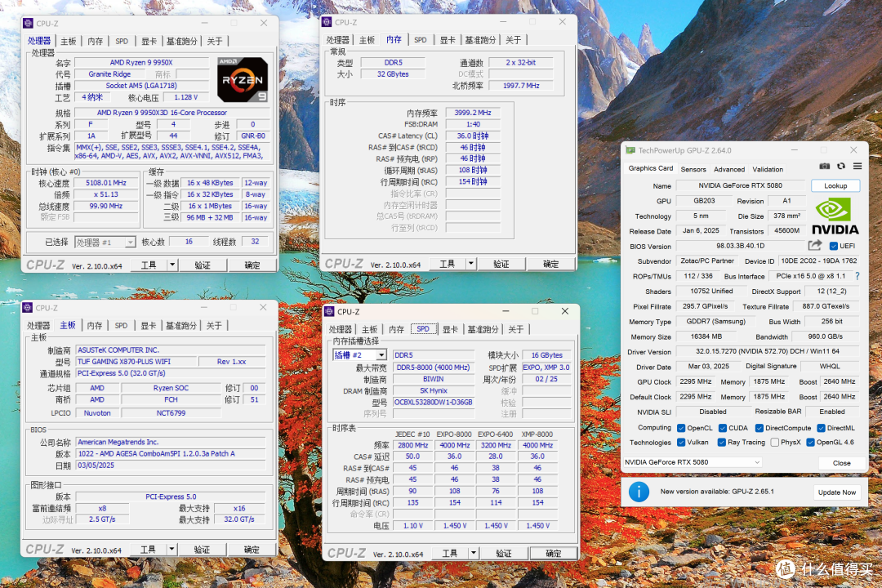Image resolution: width=882 pixels, height=588 pixels.
Task: Open the 内存 tab in the processor window
Action: pos(95,41)
